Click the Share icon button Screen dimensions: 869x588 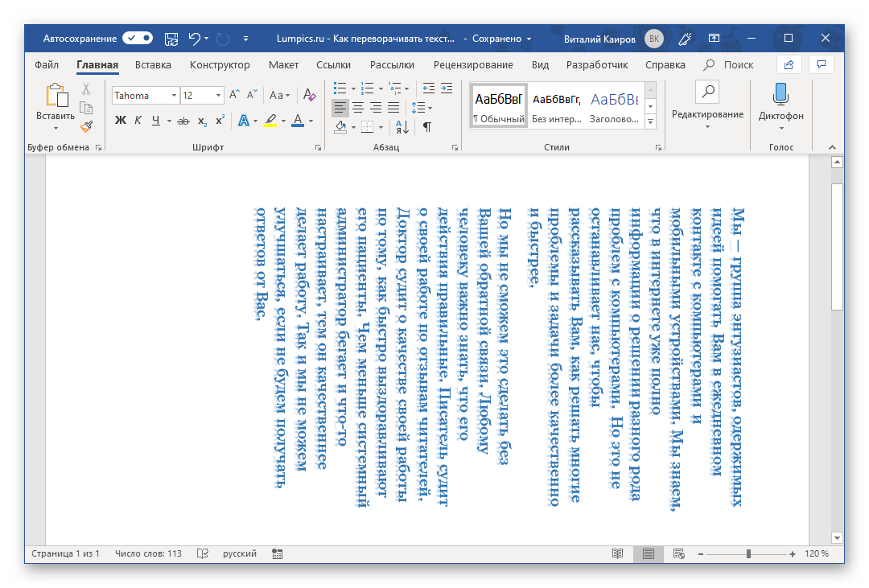789,65
